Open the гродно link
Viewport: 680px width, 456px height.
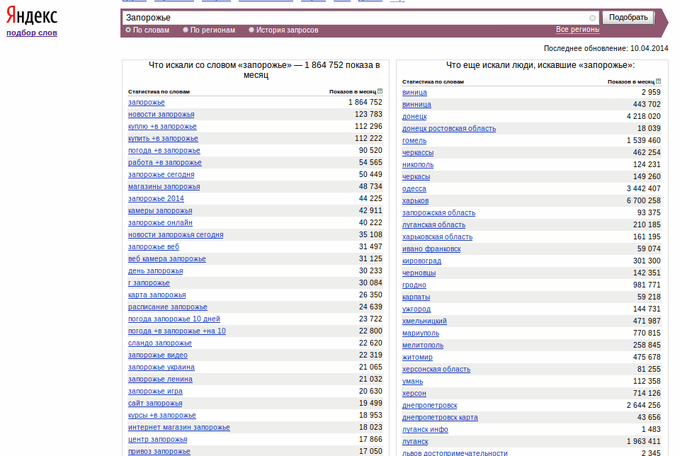[414, 285]
